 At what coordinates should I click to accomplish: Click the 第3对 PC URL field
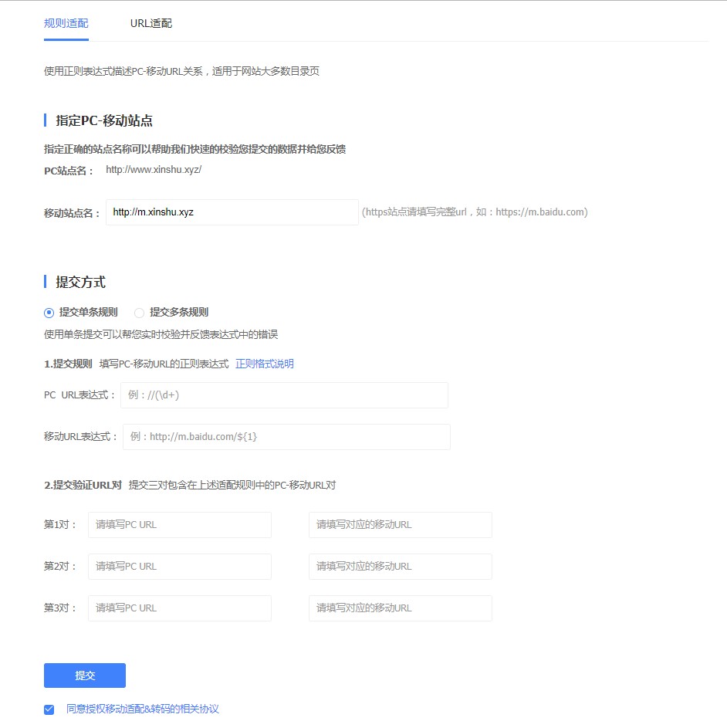tap(180, 608)
